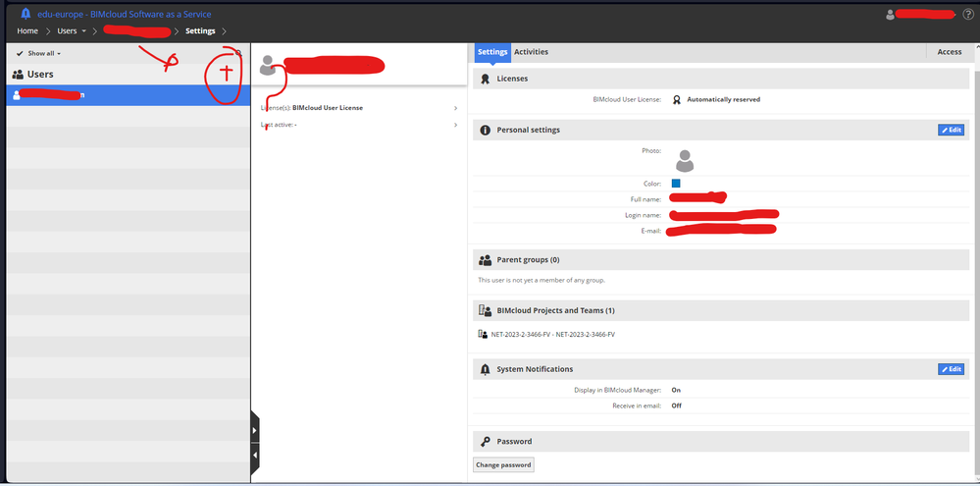Click the Receive in email Off value
Screen dimensions: 980x486
pos(676,405)
